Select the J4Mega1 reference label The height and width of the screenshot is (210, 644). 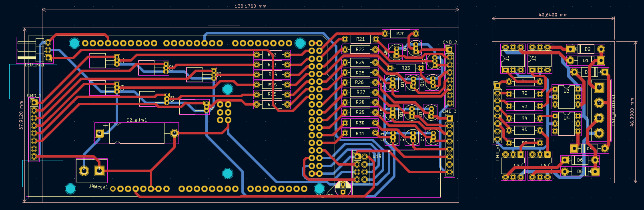point(98,187)
